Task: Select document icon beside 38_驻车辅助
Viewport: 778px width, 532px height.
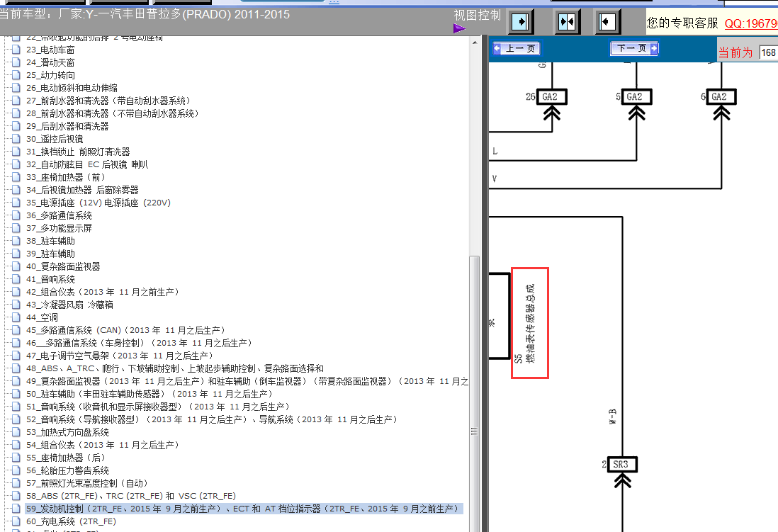Action: (16, 241)
